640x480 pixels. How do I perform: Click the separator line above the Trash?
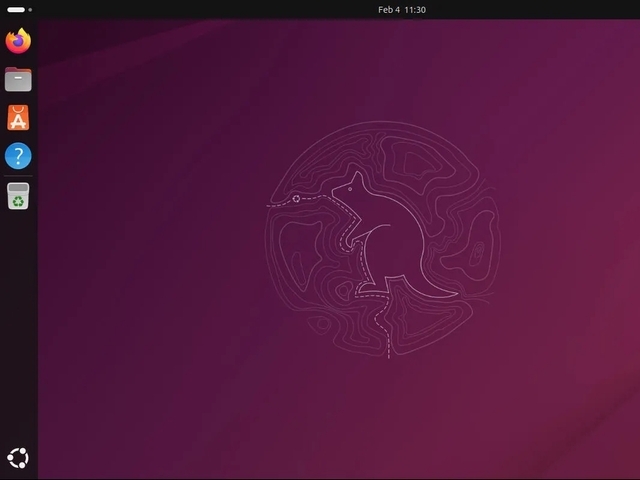[18, 176]
